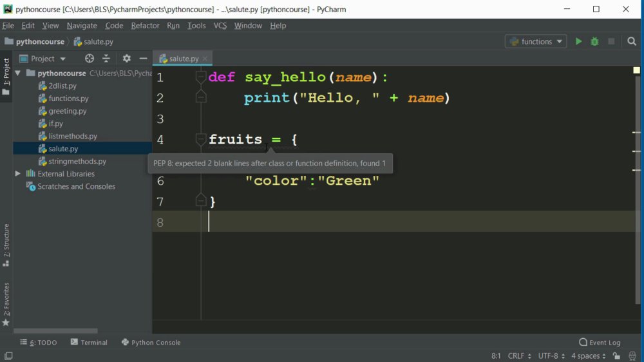This screenshot has height=362, width=644.
Task: Fold the say_hello function at line 1
Action: [x=200, y=77]
